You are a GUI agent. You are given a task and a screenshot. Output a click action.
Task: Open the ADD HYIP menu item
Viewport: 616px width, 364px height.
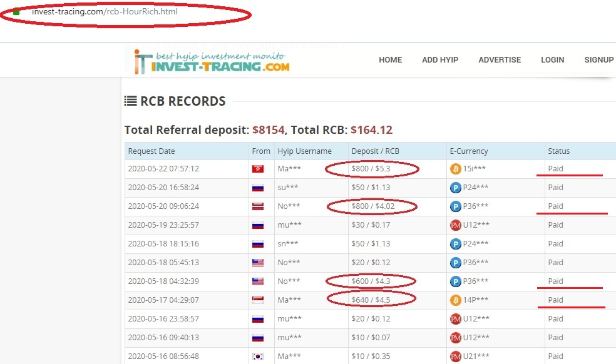point(440,60)
